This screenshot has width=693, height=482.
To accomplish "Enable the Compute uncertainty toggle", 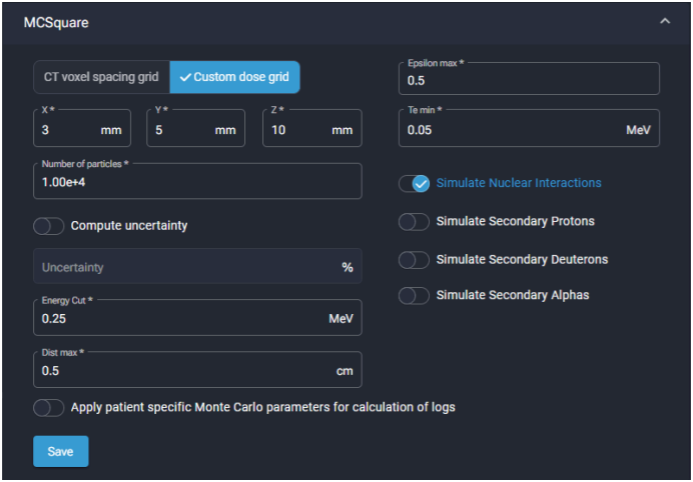I will [x=49, y=226].
